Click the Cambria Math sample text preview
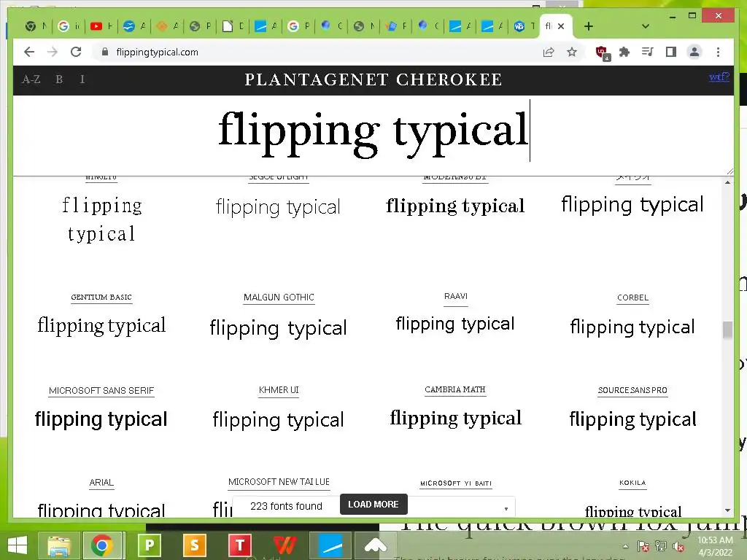 pos(455,419)
